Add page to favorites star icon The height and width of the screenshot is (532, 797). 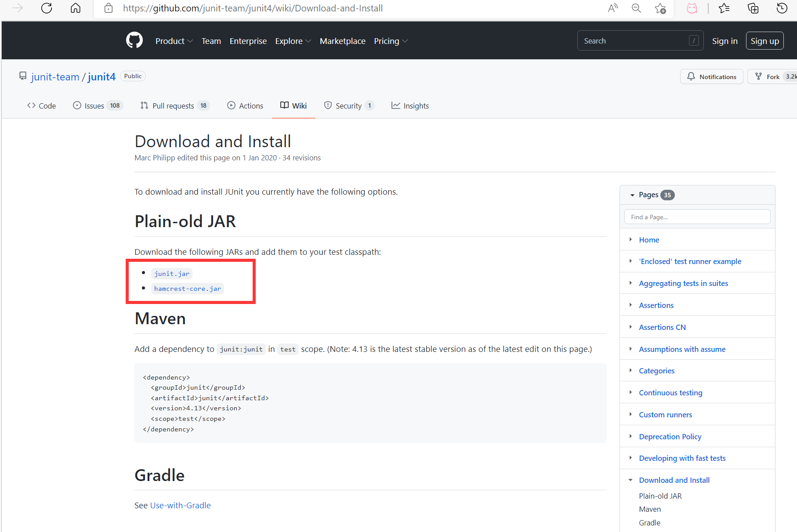[660, 8]
